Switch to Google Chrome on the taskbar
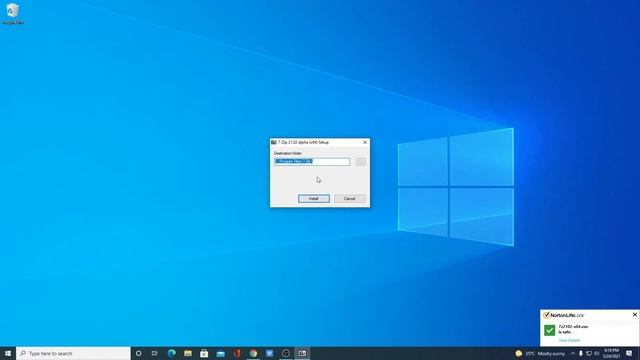Screen dimensions: 640x360 click(x=253, y=353)
